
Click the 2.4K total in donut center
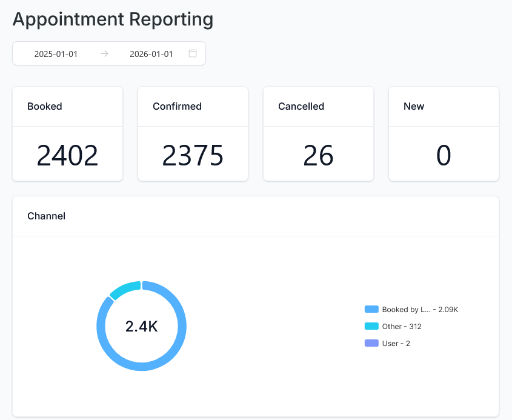coord(141,326)
